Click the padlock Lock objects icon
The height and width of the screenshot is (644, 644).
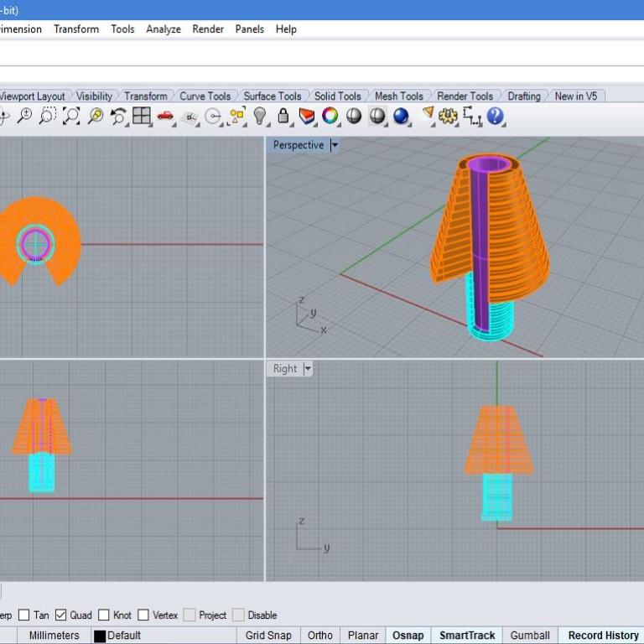[283, 117]
